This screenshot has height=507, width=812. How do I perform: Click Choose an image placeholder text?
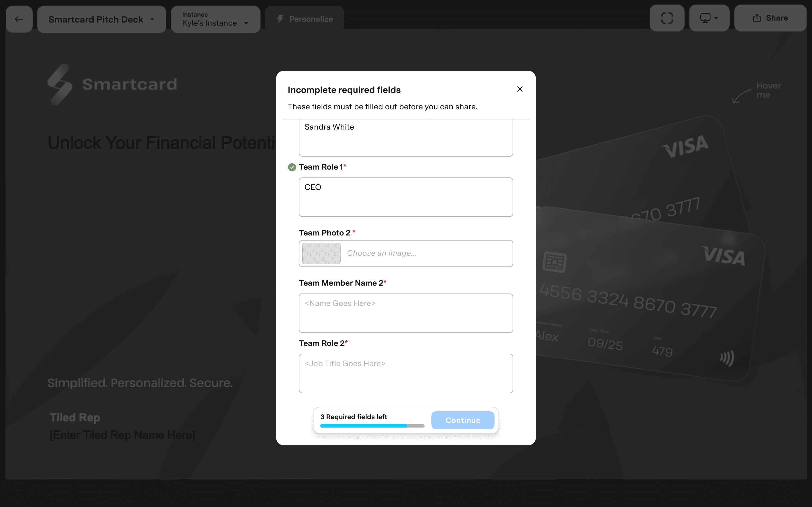tap(381, 253)
